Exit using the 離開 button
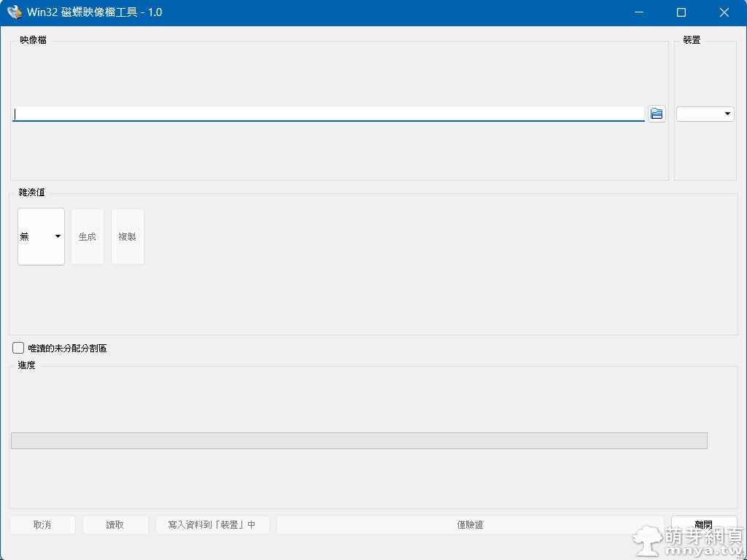 point(703,525)
